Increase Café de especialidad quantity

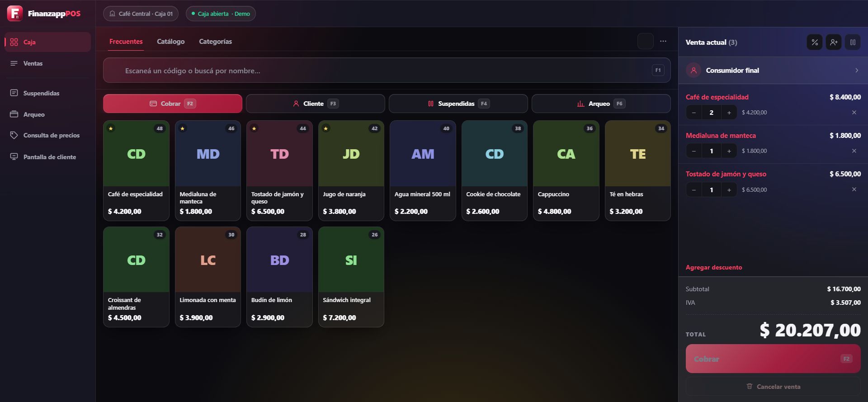click(x=729, y=113)
